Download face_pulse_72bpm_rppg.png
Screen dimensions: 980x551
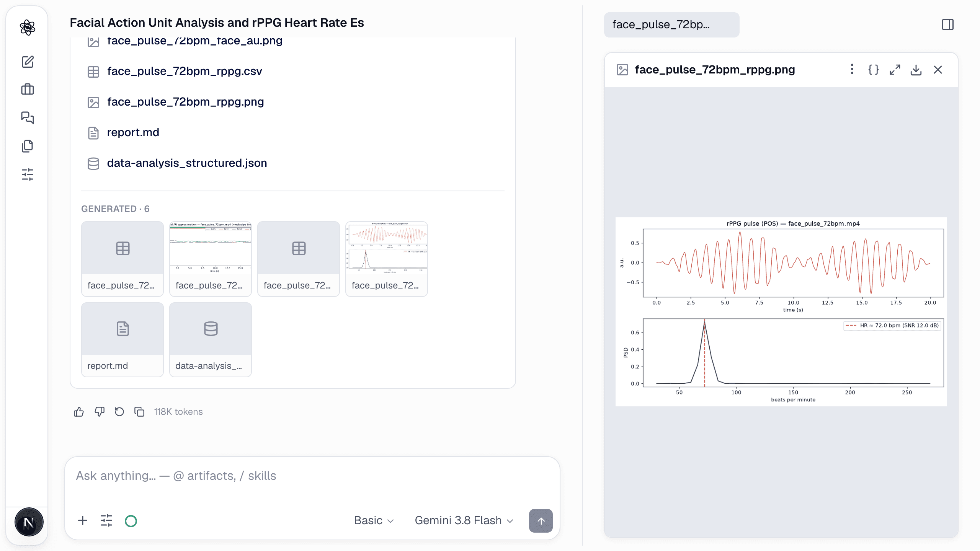[916, 70]
